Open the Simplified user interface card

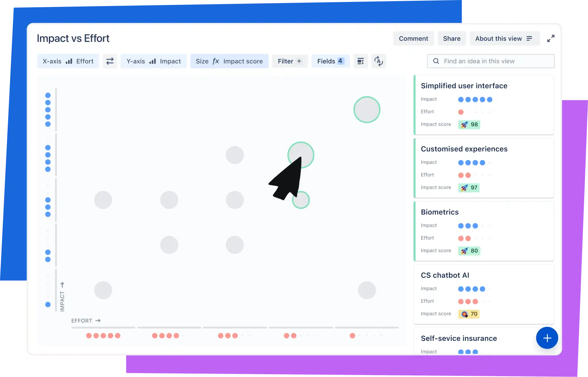[x=484, y=105]
